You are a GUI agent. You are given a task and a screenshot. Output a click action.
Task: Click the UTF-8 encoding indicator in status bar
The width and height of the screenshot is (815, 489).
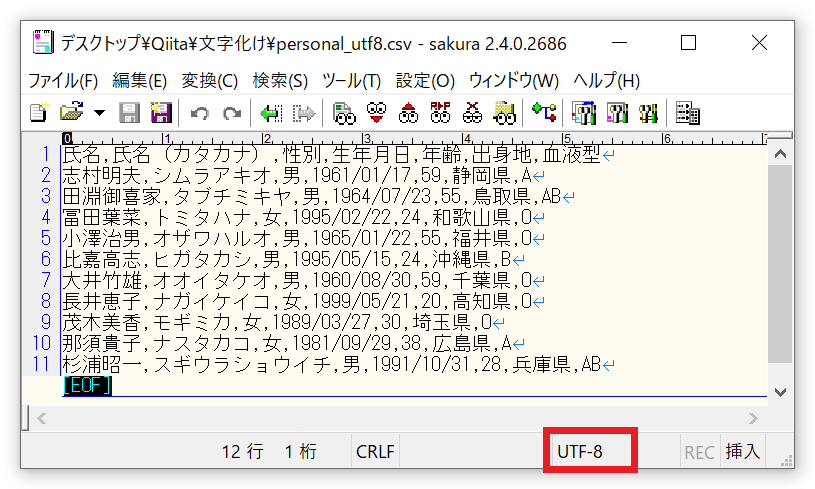click(580, 451)
